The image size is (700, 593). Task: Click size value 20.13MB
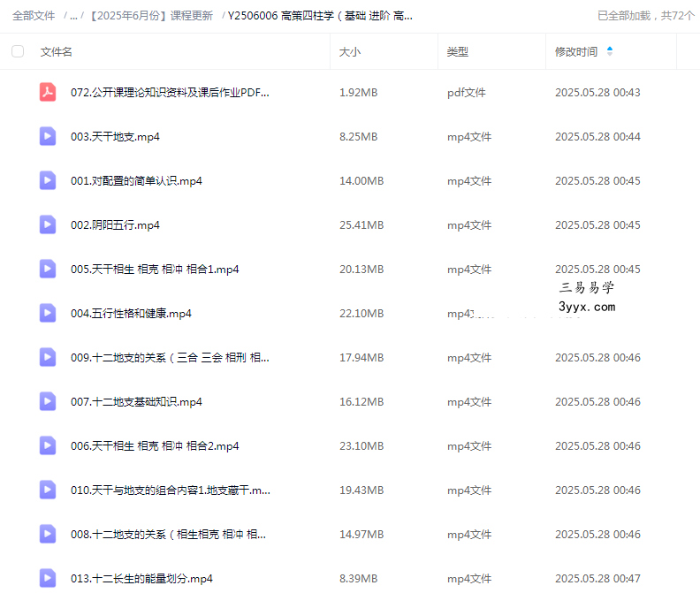pyautogui.click(x=361, y=270)
